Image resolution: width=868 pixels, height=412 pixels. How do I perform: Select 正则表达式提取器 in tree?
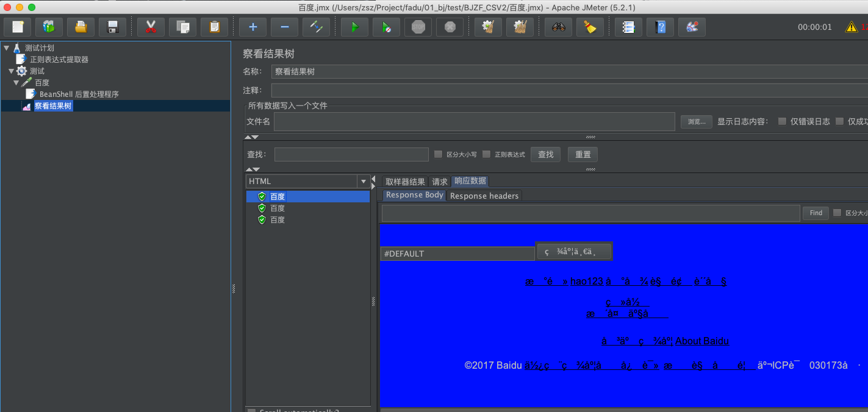(59, 60)
